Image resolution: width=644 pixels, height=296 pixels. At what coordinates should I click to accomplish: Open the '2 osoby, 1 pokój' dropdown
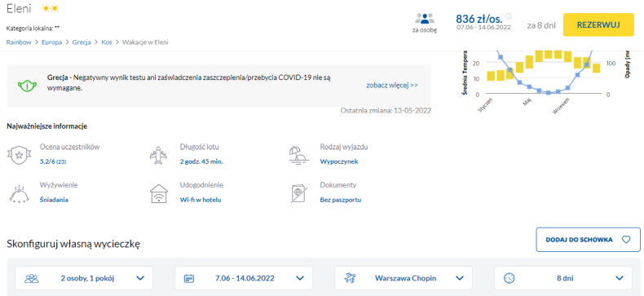[x=84, y=278]
